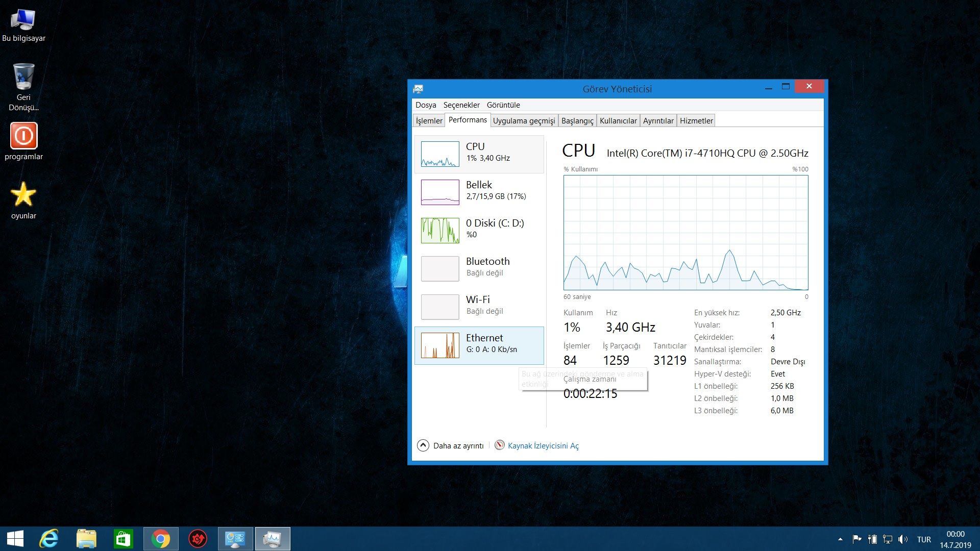Show hidden system tray icons arrow

pyautogui.click(x=840, y=539)
